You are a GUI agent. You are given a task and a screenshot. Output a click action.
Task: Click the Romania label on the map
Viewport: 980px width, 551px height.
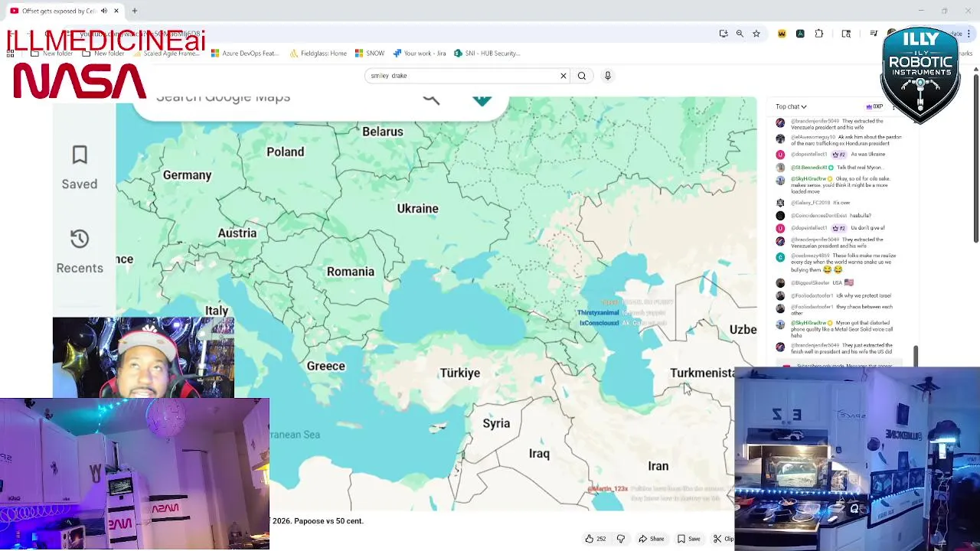pos(351,272)
